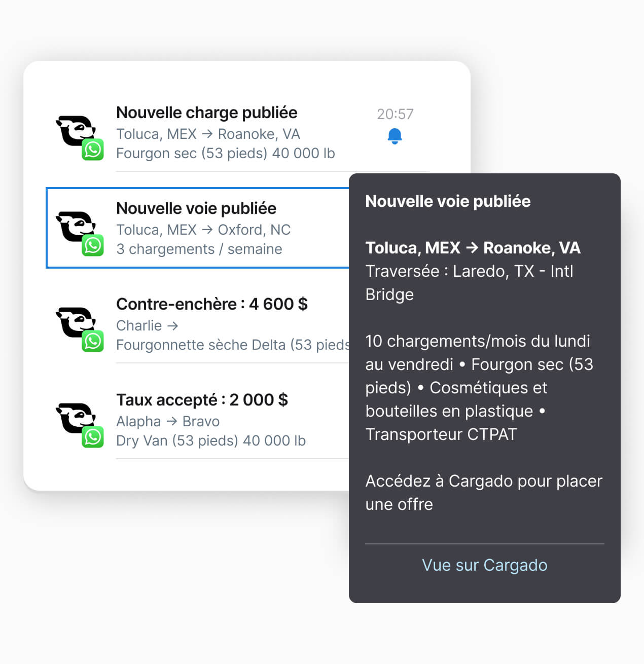Open the Contre-enchère : 4 600 $ notification
The width and height of the screenshot is (644, 664).
(x=212, y=304)
